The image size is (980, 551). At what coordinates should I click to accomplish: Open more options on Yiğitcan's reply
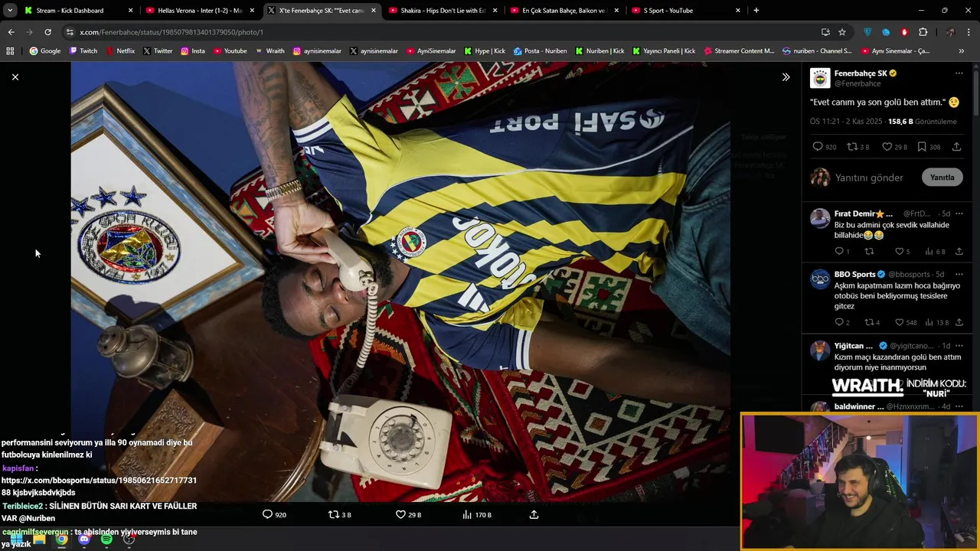(x=959, y=345)
